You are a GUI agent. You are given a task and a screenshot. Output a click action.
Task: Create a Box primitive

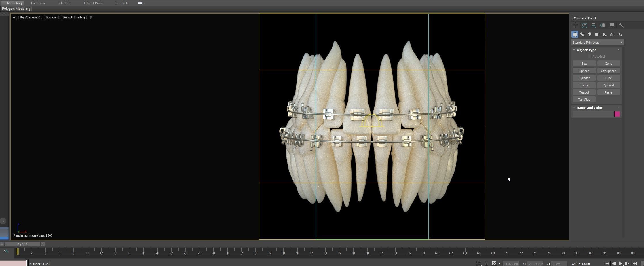tap(584, 64)
